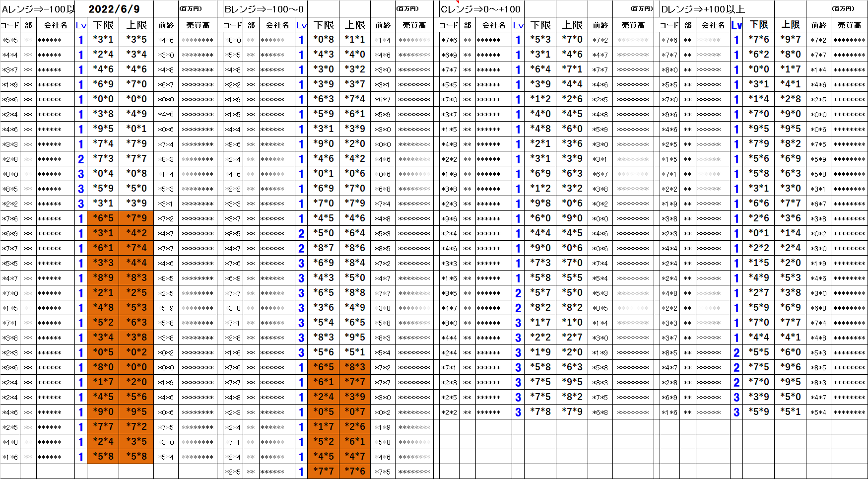
Task: Select Aレンジ 下限 cell reading *9*5
Action: [x=103, y=129]
